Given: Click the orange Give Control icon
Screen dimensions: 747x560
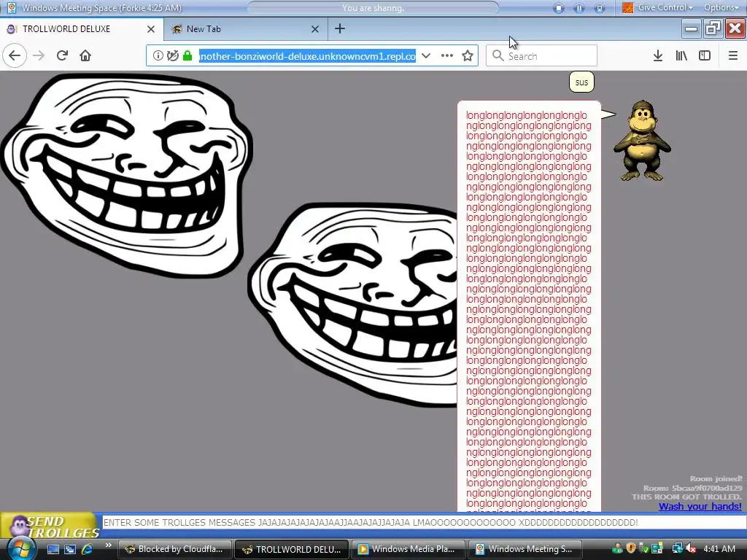Looking at the screenshot, I should [x=628, y=7].
